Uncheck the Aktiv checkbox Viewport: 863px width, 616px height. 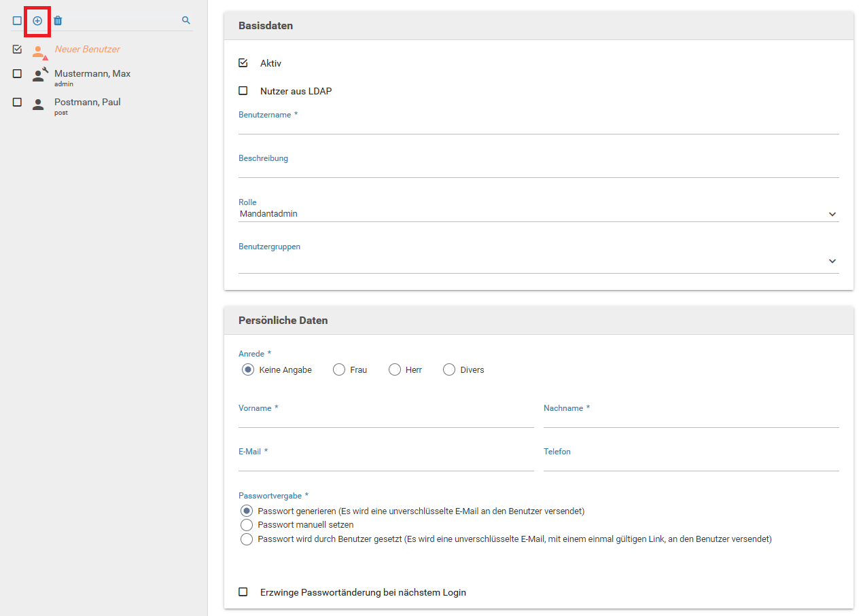click(243, 63)
